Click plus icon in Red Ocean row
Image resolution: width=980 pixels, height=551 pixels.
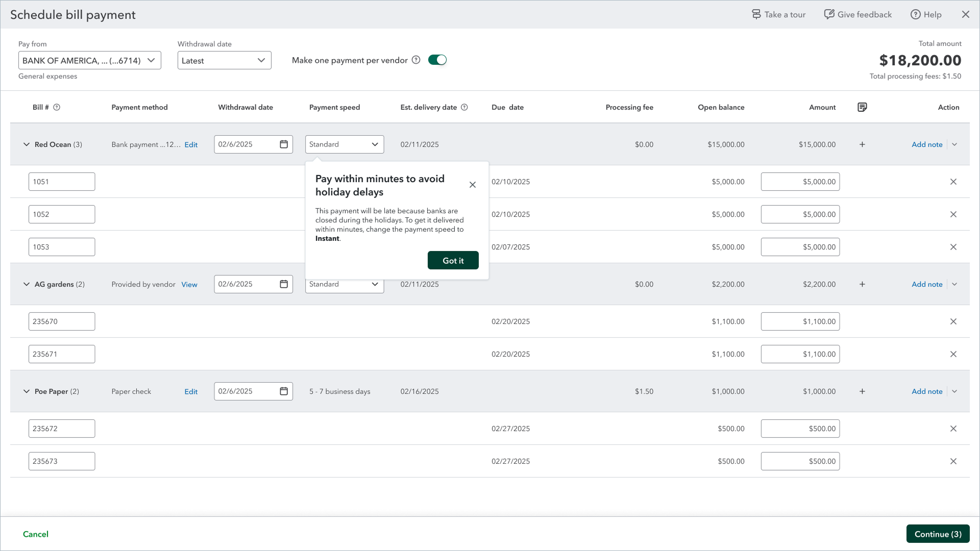click(x=862, y=144)
